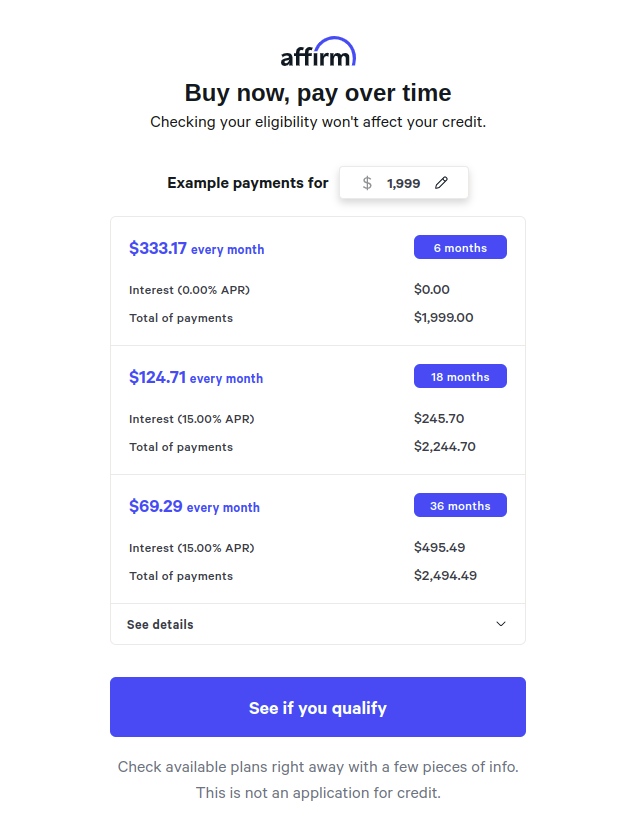Select the 6 months plan badge
This screenshot has width=640, height=818.
[460, 248]
